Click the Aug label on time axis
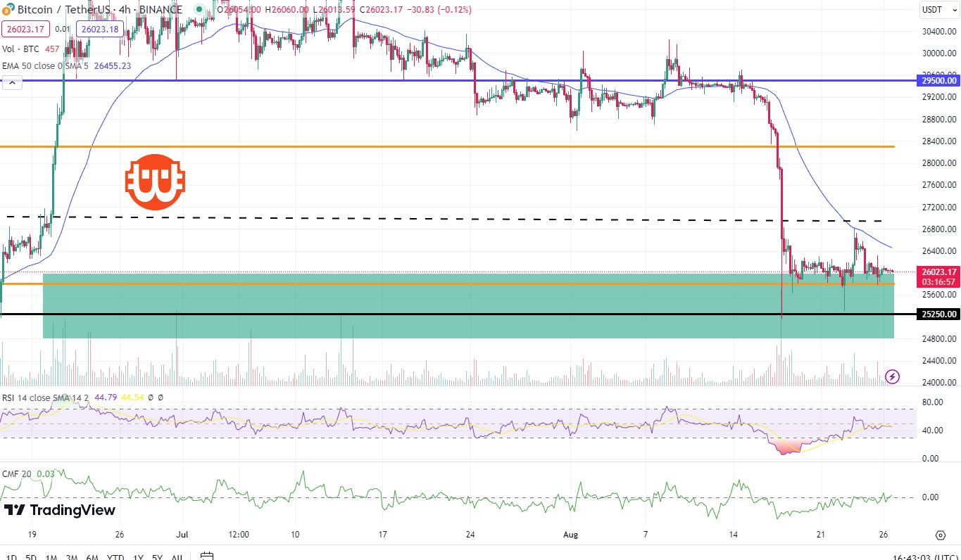961x560 pixels. [x=570, y=535]
